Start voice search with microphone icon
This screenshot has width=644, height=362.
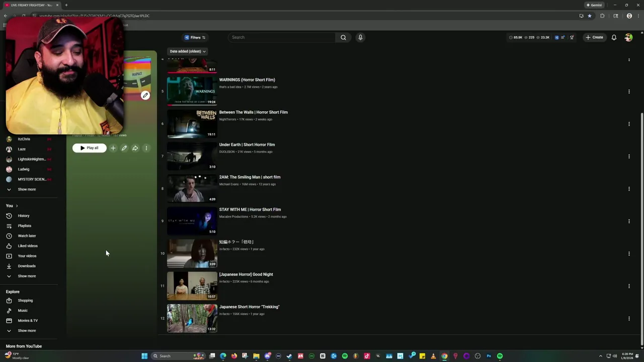pos(360,37)
